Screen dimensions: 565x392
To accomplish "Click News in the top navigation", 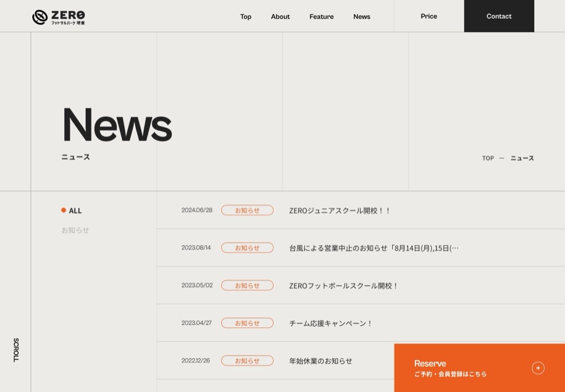I will [362, 17].
